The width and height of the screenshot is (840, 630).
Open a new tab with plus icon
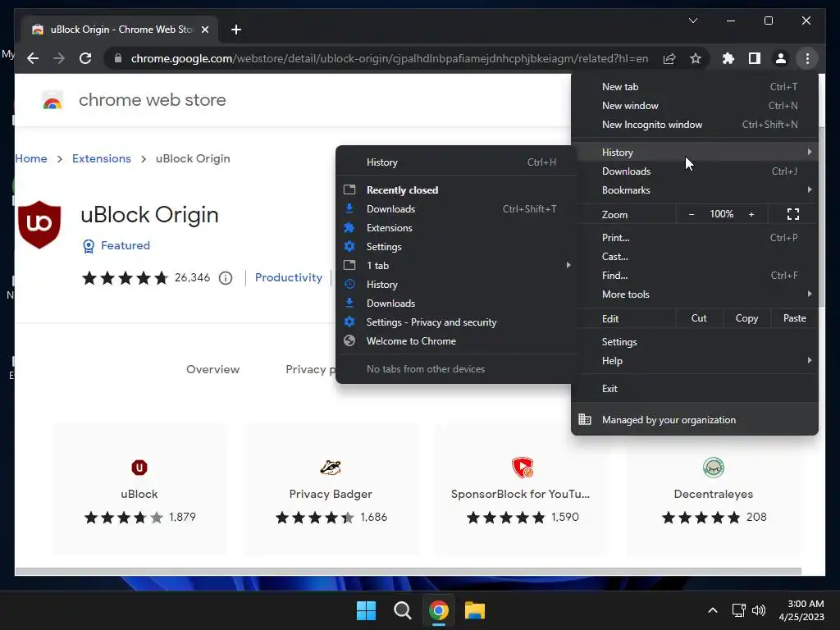click(236, 30)
